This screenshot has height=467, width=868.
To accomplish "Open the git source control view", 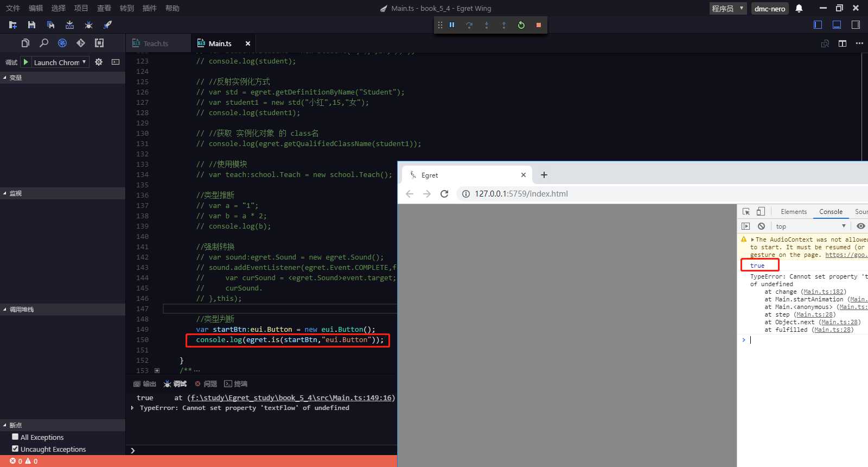I will click(x=81, y=43).
